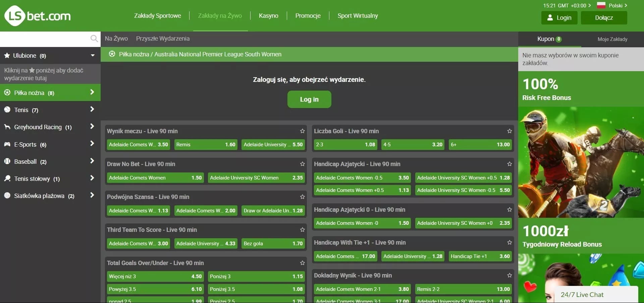Open the Kasyno menu item
This screenshot has width=644, height=303.
tap(268, 16)
